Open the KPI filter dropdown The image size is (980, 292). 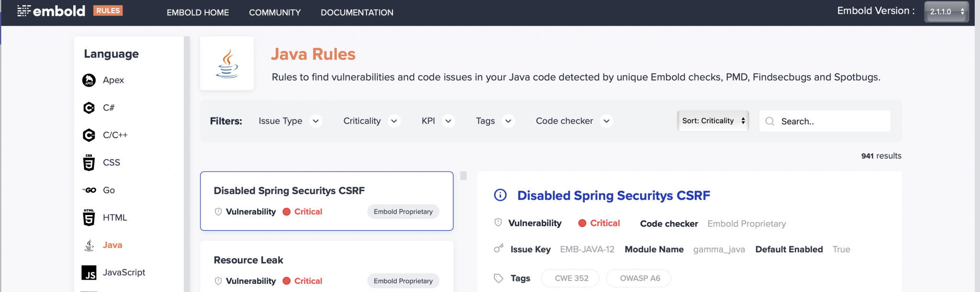click(437, 121)
